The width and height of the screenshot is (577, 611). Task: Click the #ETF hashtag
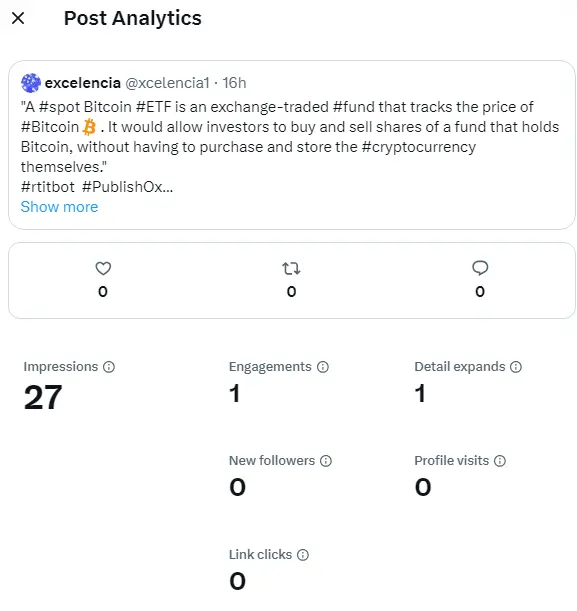tap(154, 107)
